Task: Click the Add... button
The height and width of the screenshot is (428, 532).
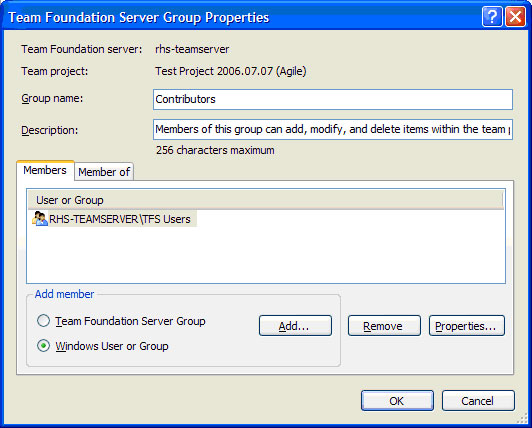Action: point(295,326)
